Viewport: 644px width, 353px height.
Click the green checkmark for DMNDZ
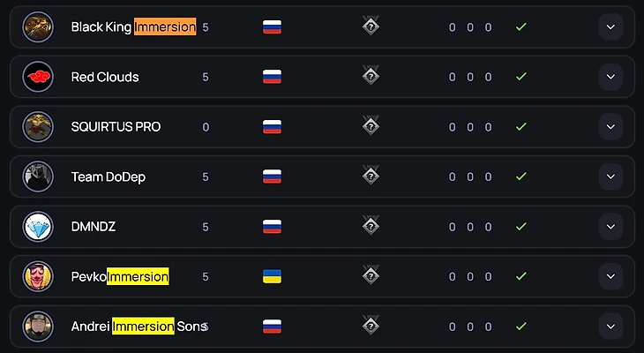[x=521, y=227]
